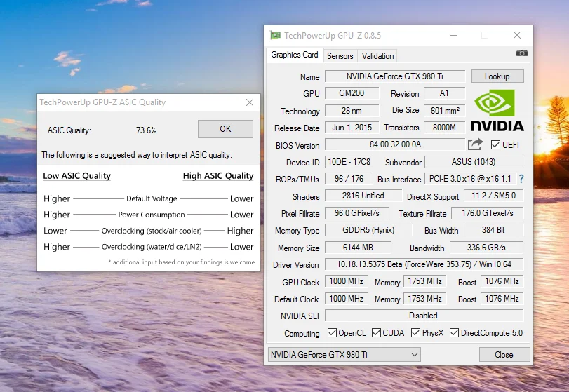Click the Name field NVIDIA GeForce GTX 980 Ti
Viewport: 569px width, 392px height.
tap(395, 76)
